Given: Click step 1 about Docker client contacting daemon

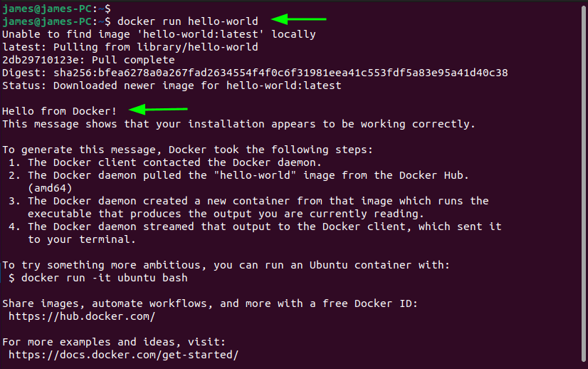Looking at the screenshot, I should tap(165, 162).
